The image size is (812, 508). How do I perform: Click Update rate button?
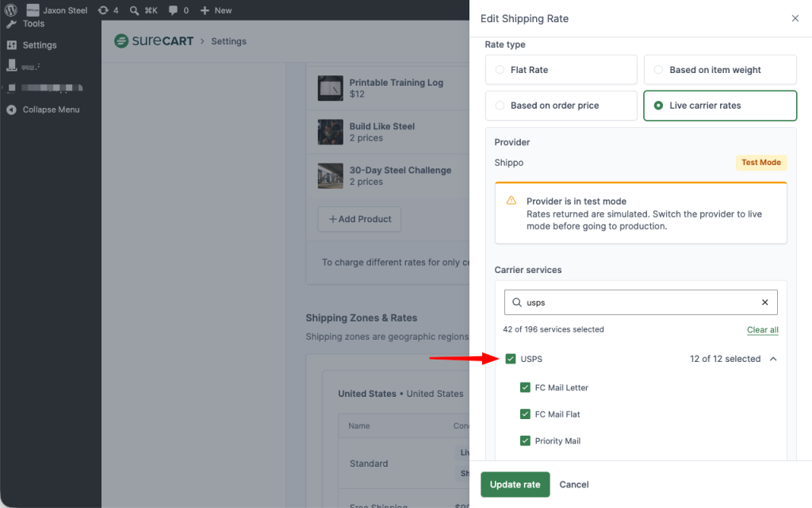click(x=515, y=484)
